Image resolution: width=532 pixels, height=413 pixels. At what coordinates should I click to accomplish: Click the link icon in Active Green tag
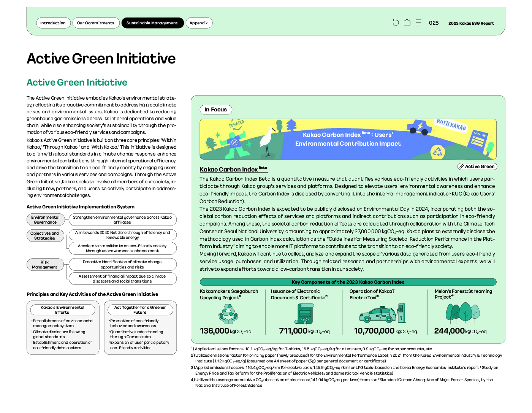(461, 167)
